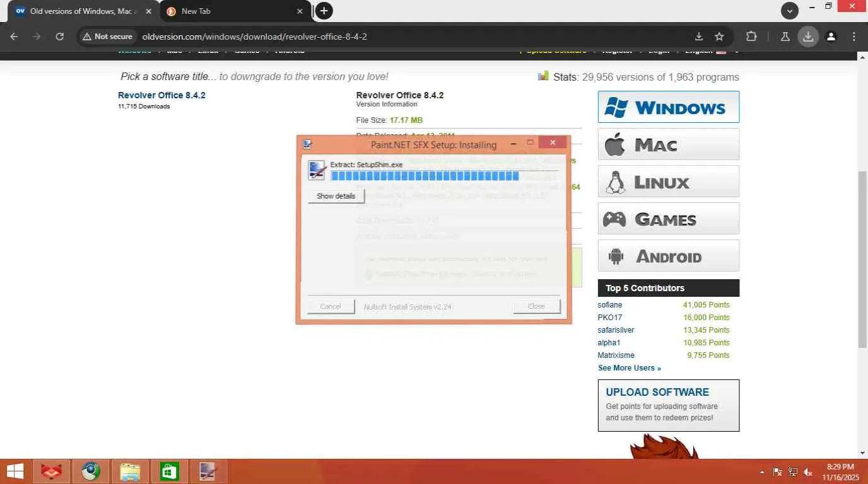
Task: Go back to the previous page
Action: click(14, 37)
